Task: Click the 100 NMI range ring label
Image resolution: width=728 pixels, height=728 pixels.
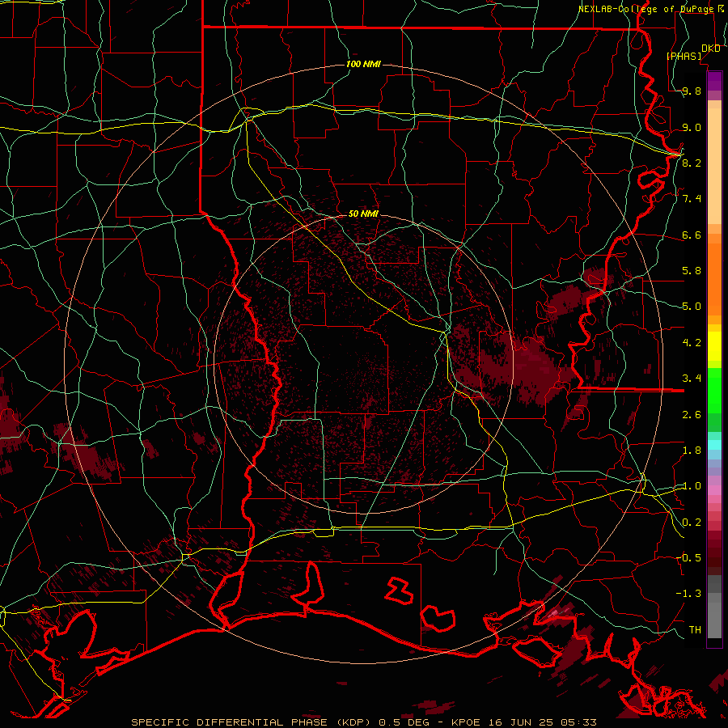Action: tap(363, 64)
